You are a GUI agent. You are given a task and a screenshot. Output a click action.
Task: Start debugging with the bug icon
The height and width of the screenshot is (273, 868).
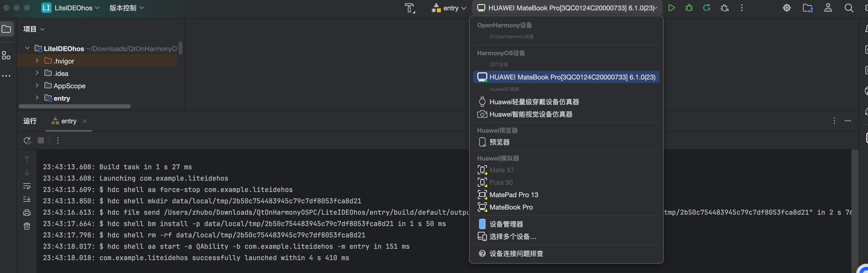click(689, 8)
